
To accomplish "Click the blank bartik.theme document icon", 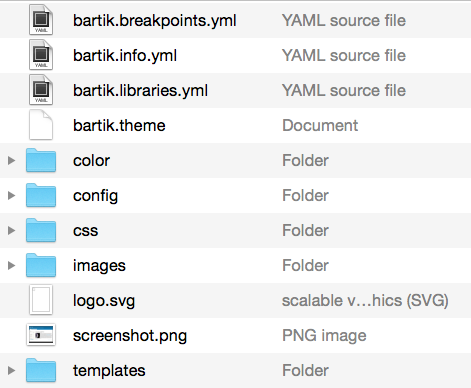I will 41,125.
